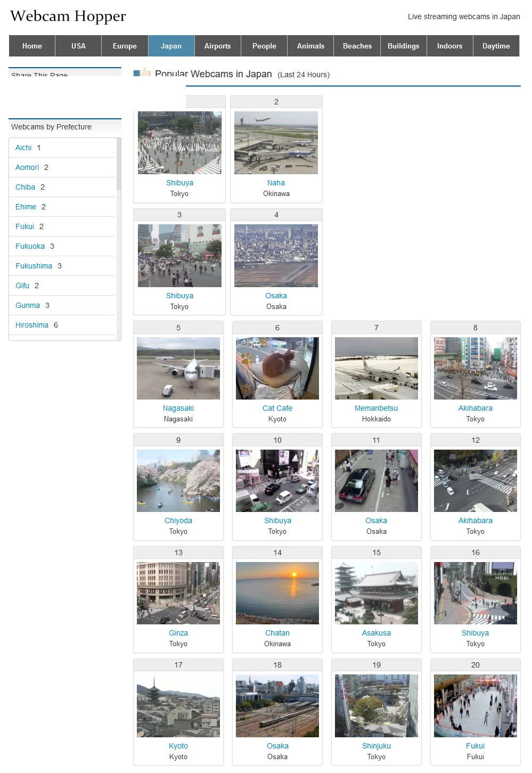Click the Cat Cafe title link
This screenshot has height=773, width=532.
pos(277,408)
